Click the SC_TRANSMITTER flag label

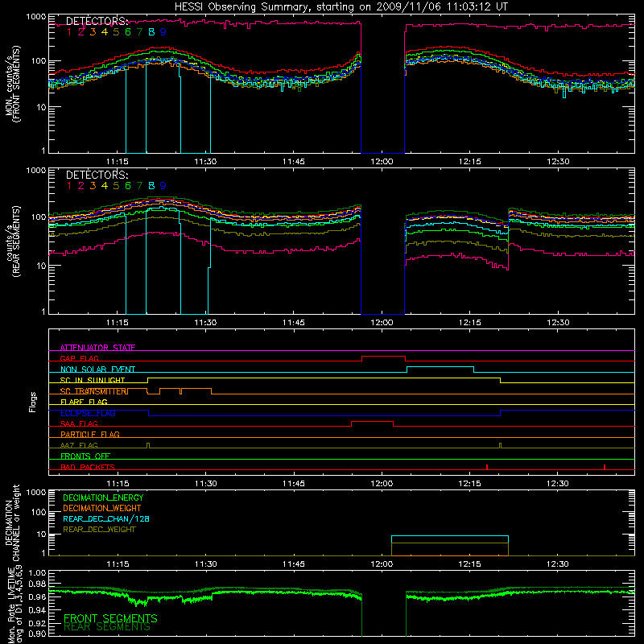point(93,391)
